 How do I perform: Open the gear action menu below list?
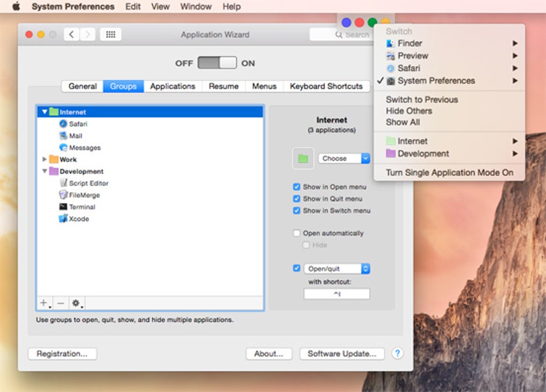[x=77, y=303]
